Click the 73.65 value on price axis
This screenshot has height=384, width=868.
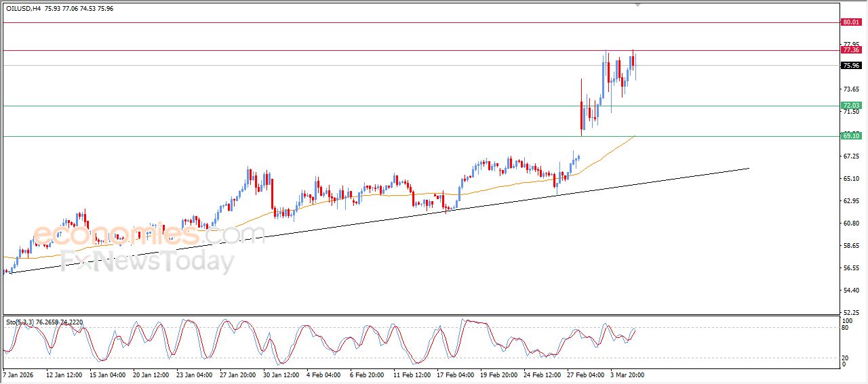point(851,89)
